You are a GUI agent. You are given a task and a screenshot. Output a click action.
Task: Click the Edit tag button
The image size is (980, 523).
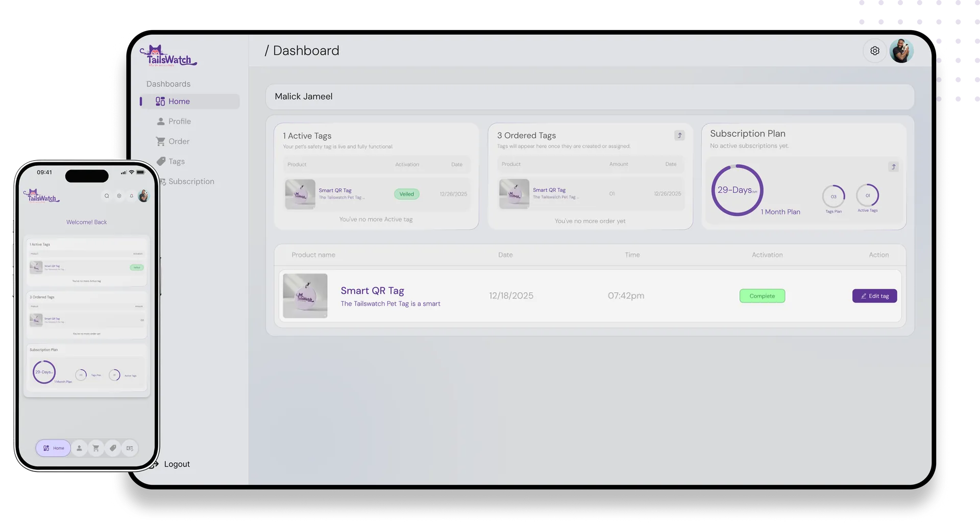pos(874,296)
